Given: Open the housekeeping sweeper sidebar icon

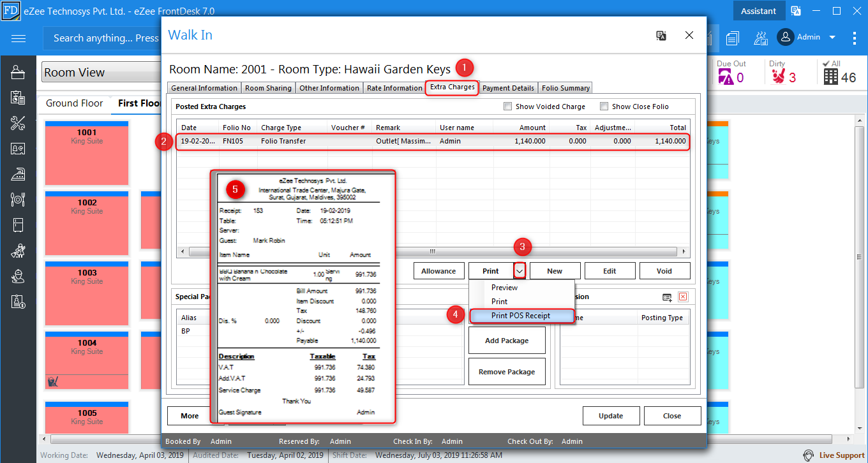Looking at the screenshot, I should pyautogui.click(x=18, y=251).
